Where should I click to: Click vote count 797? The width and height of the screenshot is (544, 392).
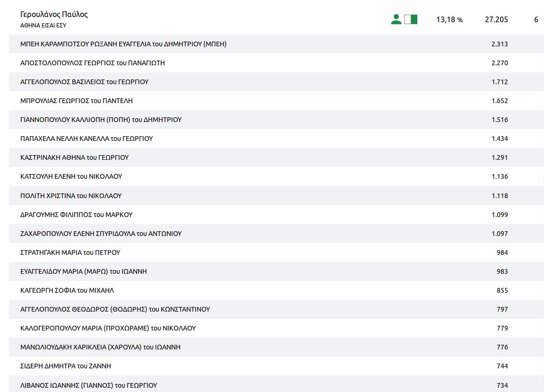click(502, 309)
